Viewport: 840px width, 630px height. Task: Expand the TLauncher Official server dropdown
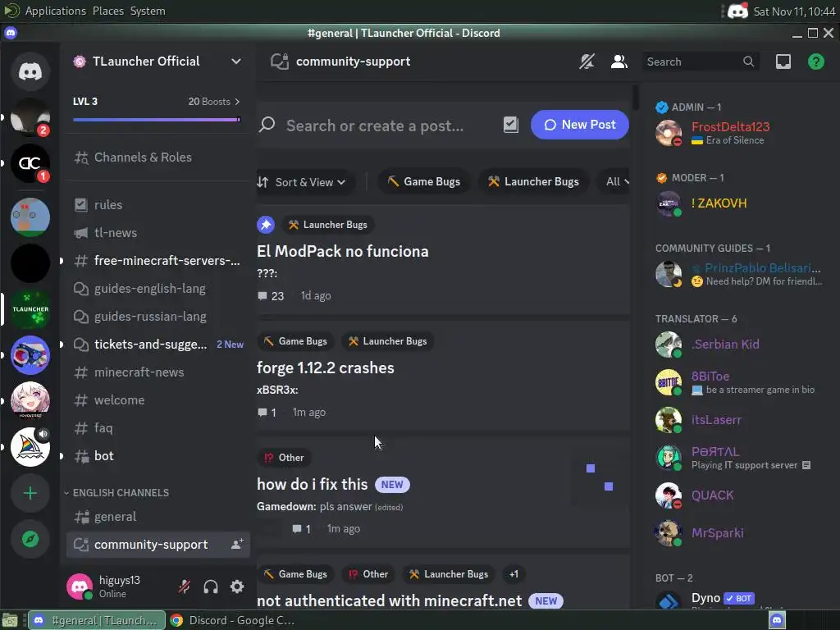pos(235,62)
